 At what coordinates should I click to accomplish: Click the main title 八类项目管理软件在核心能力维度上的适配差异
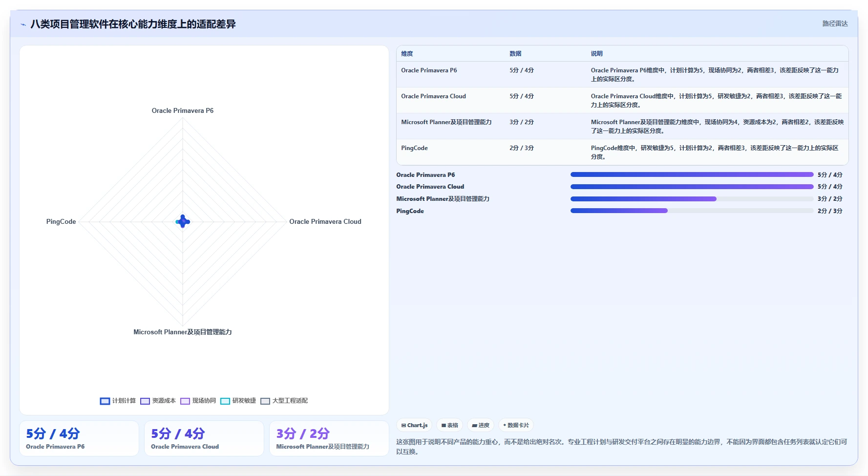[133, 24]
